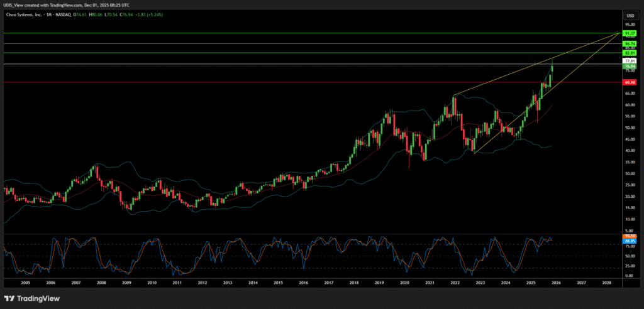The width and height of the screenshot is (644, 309).
Task: Open the USD currency selector
Action: point(629,15)
